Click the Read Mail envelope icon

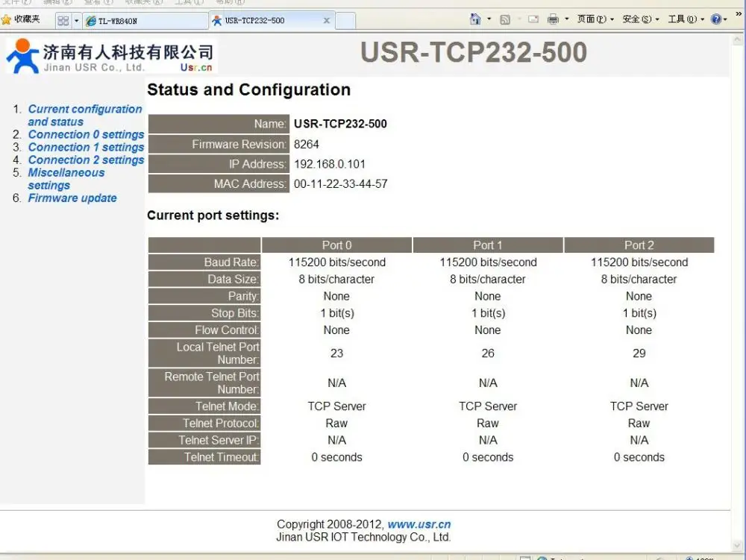pos(533,19)
